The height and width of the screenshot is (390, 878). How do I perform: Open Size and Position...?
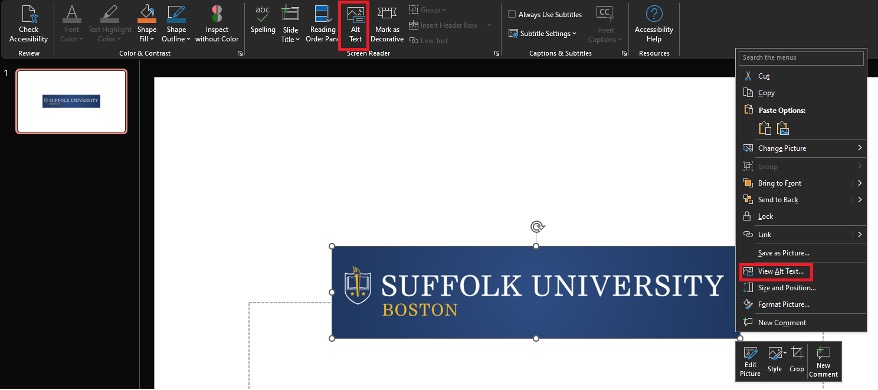802,288
